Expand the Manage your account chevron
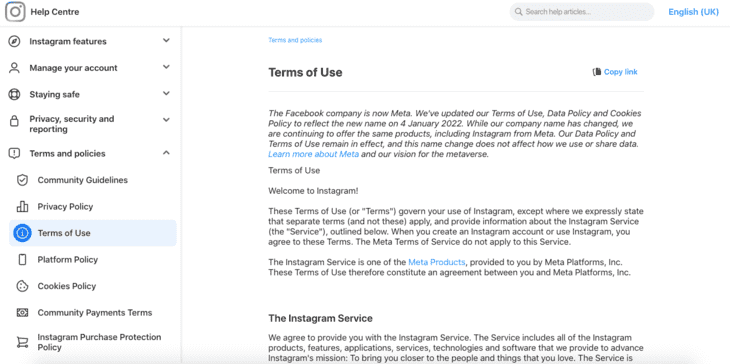This screenshot has height=364, width=730. click(x=166, y=67)
